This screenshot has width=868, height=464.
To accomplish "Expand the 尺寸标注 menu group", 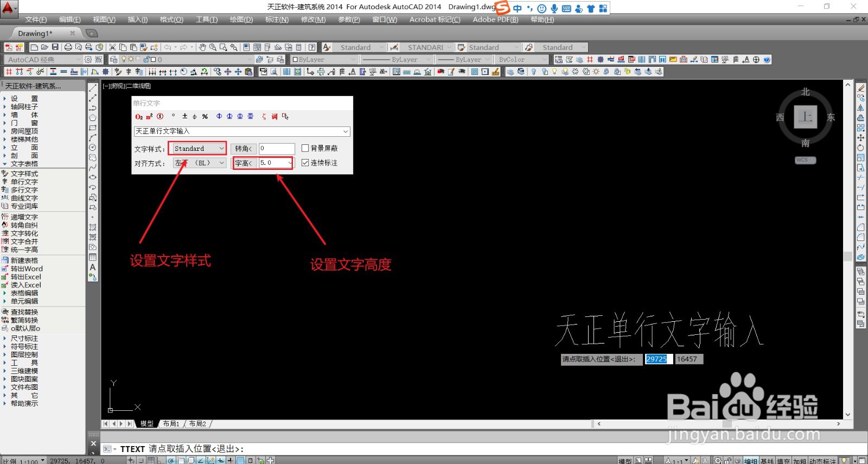I will 24,338.
